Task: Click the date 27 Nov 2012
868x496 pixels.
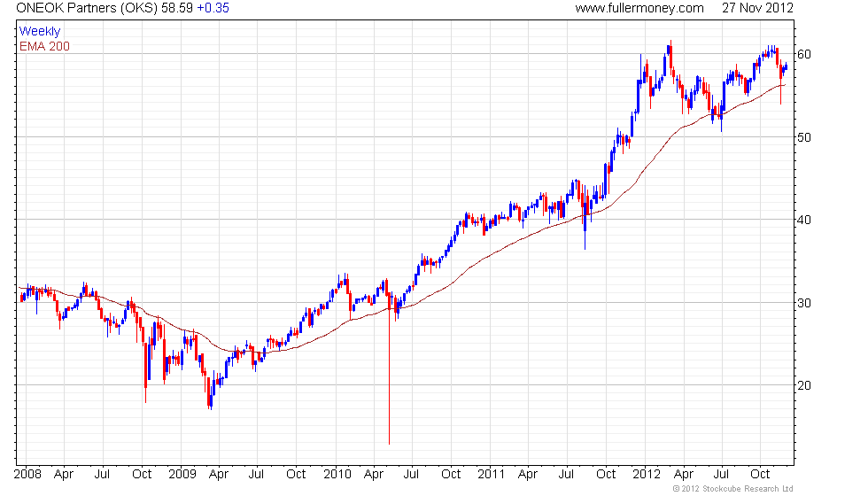Action: tap(757, 8)
